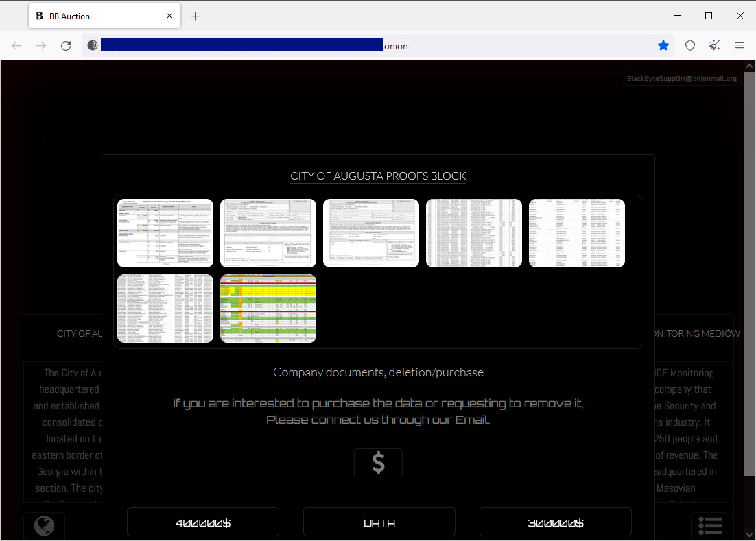Click the DATA button
756x541 pixels.
click(x=379, y=522)
